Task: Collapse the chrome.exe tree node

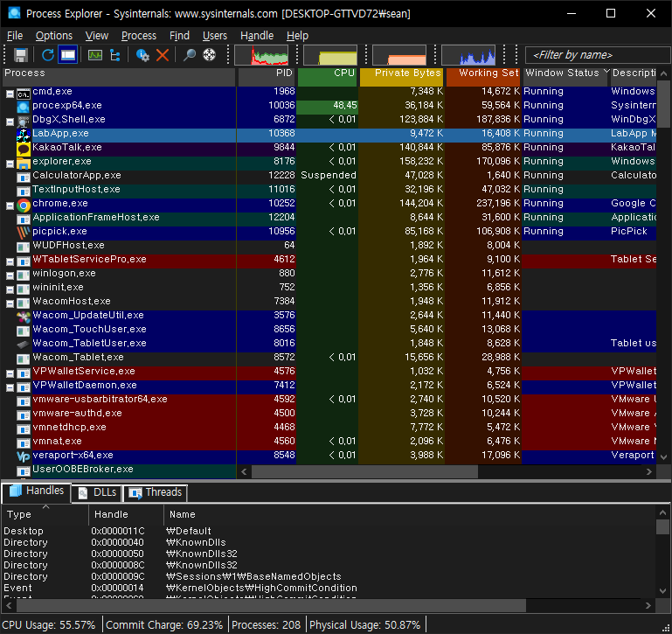Action: [x=10, y=206]
